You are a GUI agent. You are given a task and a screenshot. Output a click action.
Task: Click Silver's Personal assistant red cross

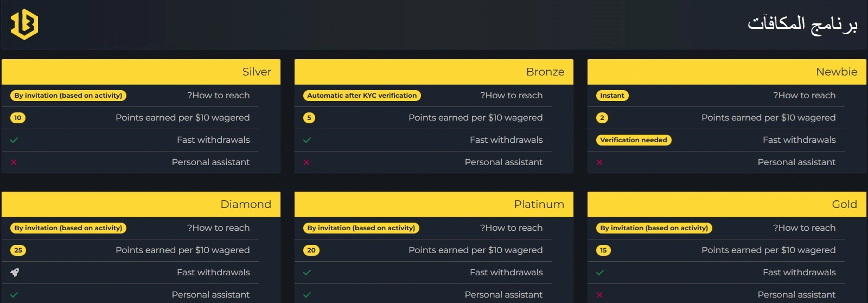click(14, 162)
